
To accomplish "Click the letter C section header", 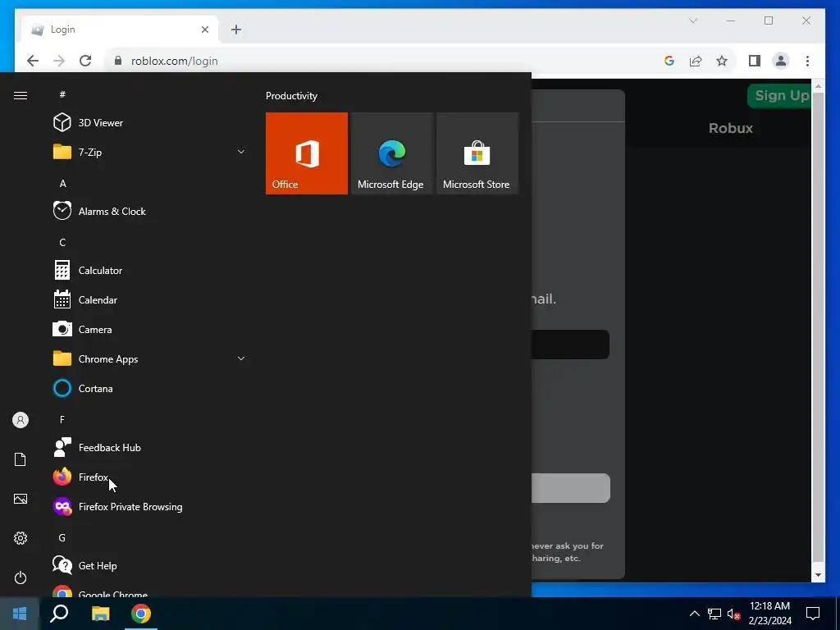I will (62, 243).
